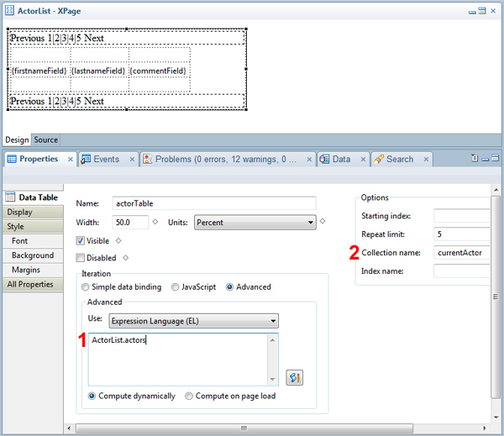Click the Search tab flashlight icon
The width and height of the screenshot is (504, 436).
point(380,159)
